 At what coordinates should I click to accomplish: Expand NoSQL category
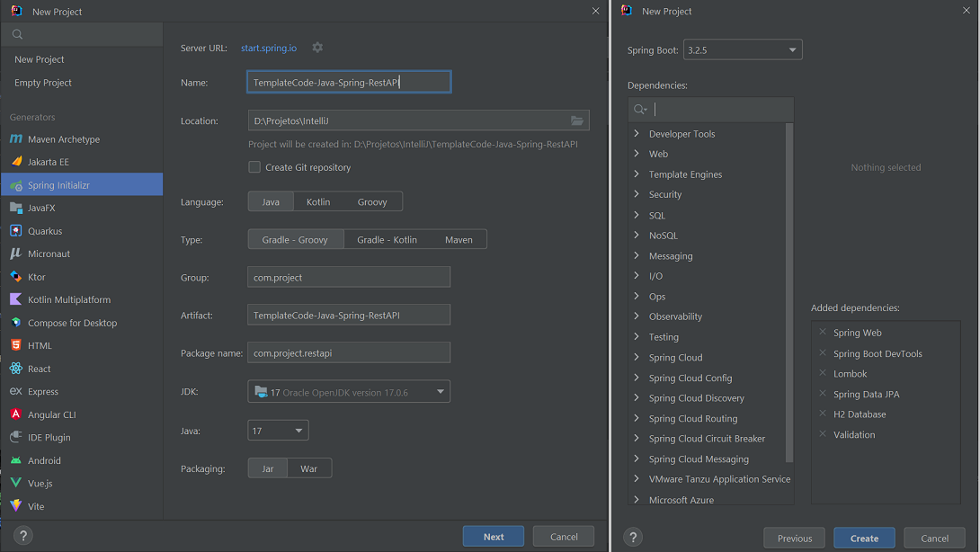[x=637, y=235]
